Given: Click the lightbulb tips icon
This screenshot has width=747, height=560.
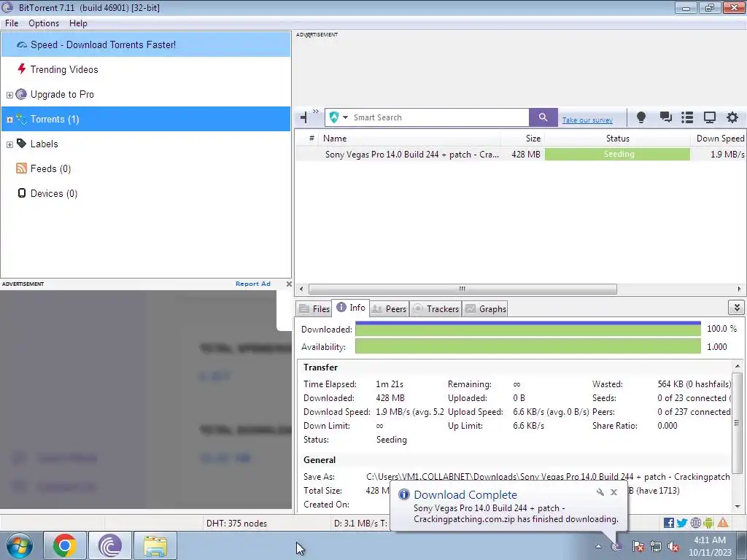Looking at the screenshot, I should tap(641, 117).
